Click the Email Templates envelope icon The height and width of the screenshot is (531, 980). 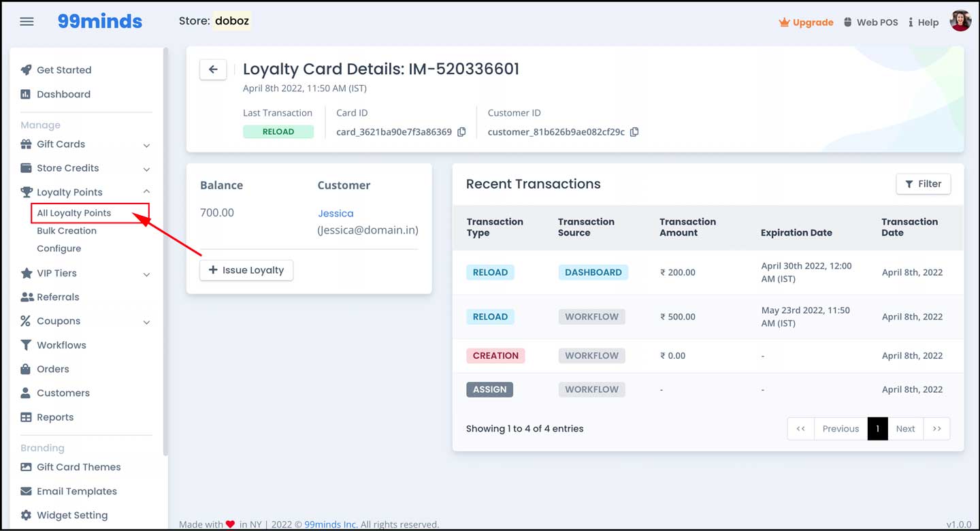26,492
